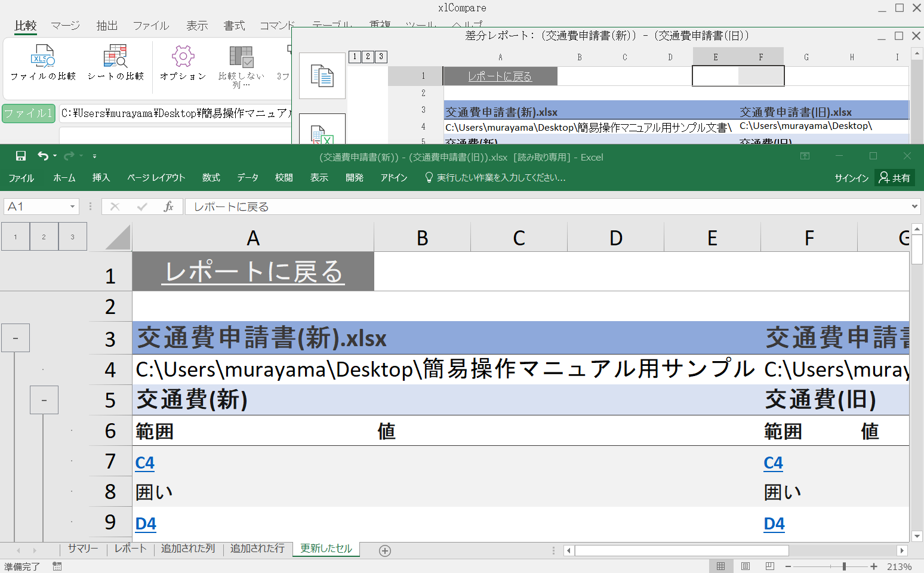Click シートの比較 icon in xlCompare ribbon

115,56
